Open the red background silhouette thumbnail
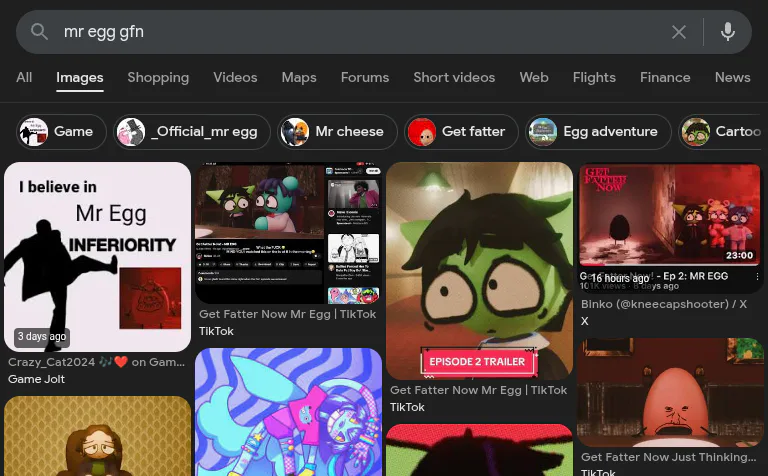The width and height of the screenshot is (768, 476). (479, 450)
